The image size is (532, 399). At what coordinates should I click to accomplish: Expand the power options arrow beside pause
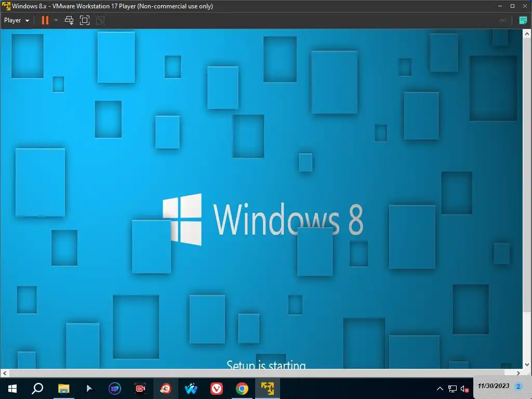[56, 20]
